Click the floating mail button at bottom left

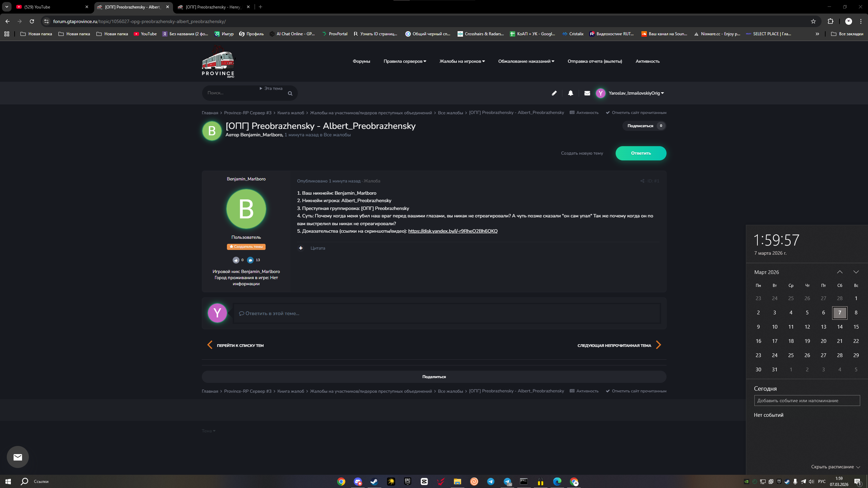pyautogui.click(x=18, y=457)
